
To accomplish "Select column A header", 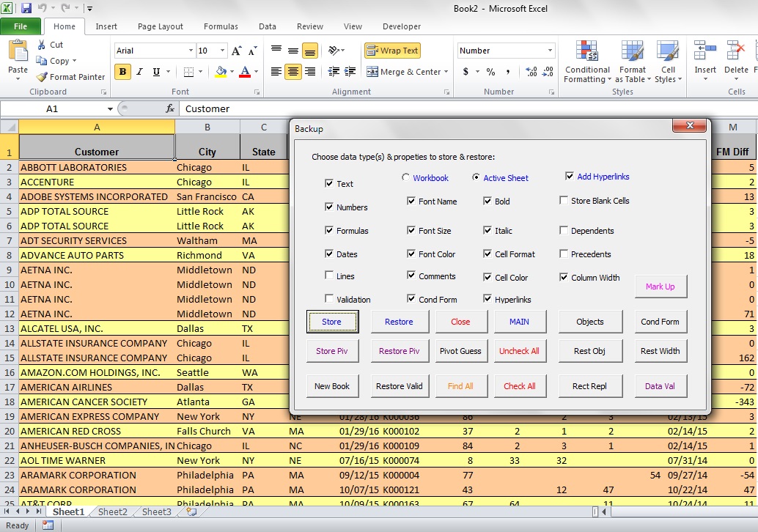I will [97, 127].
